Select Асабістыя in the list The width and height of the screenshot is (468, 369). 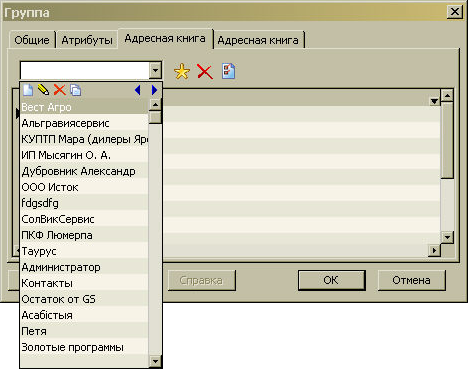(x=84, y=315)
